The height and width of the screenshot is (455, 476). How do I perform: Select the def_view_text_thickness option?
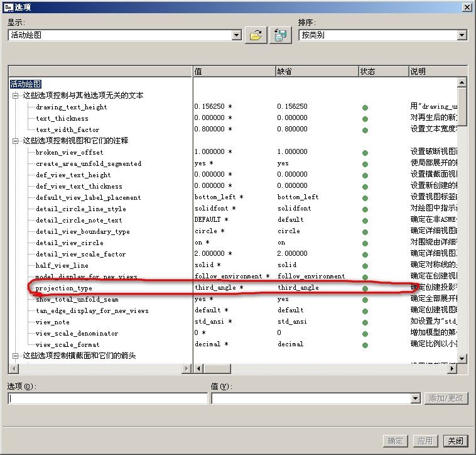click(79, 186)
